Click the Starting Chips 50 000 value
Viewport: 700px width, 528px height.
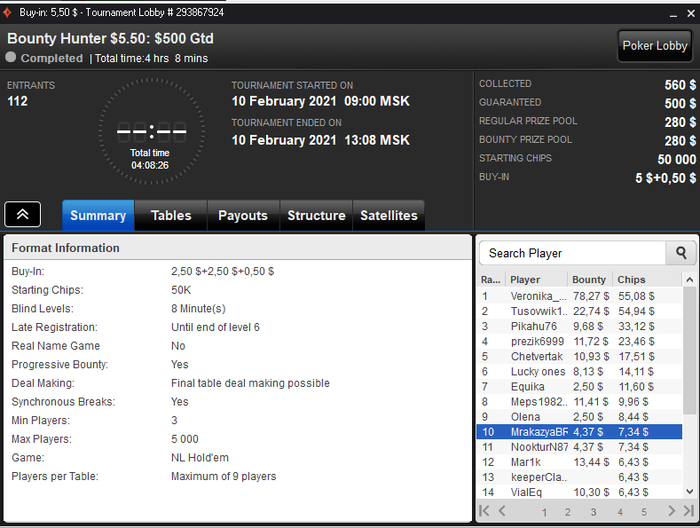point(676,159)
